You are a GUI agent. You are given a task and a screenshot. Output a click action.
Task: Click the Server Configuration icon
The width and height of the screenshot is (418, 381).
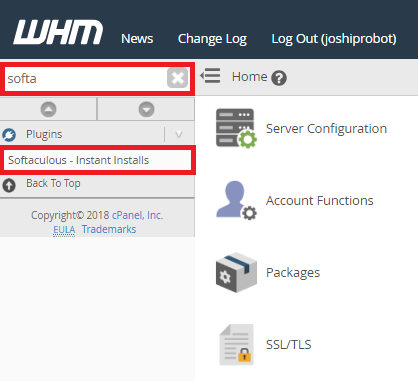point(236,128)
